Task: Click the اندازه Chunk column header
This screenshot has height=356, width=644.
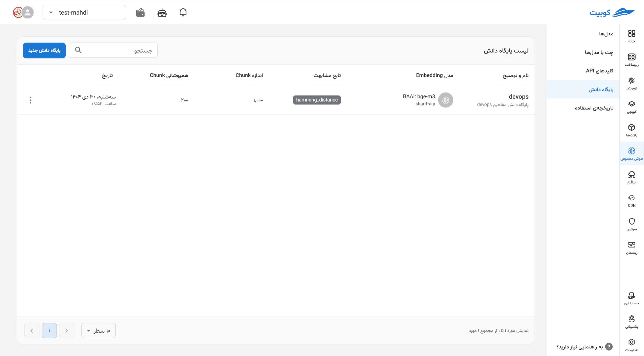Action: click(249, 75)
